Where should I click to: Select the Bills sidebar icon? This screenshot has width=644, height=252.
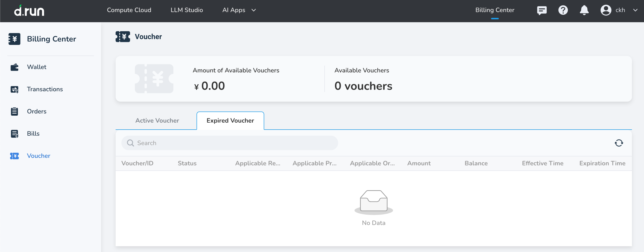(14, 133)
